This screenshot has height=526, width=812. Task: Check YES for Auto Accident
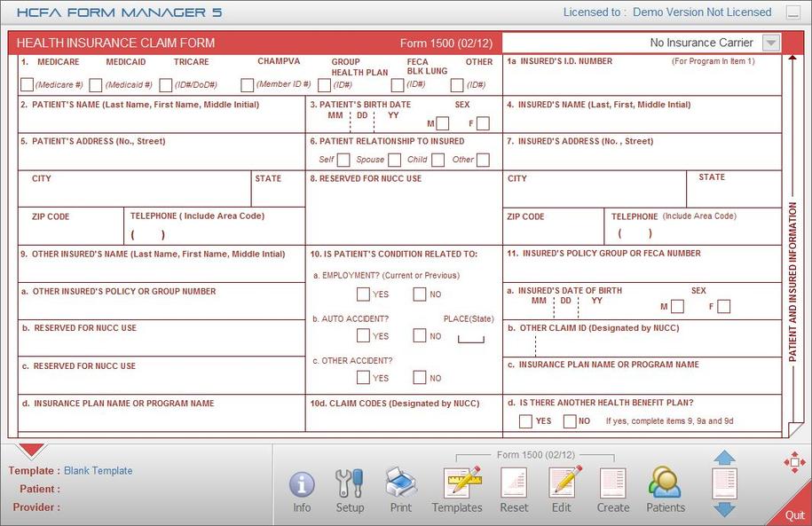(363, 335)
